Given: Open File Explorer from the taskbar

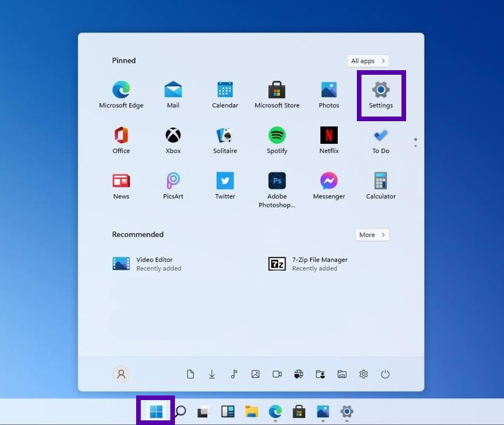Looking at the screenshot, I should [251, 412].
